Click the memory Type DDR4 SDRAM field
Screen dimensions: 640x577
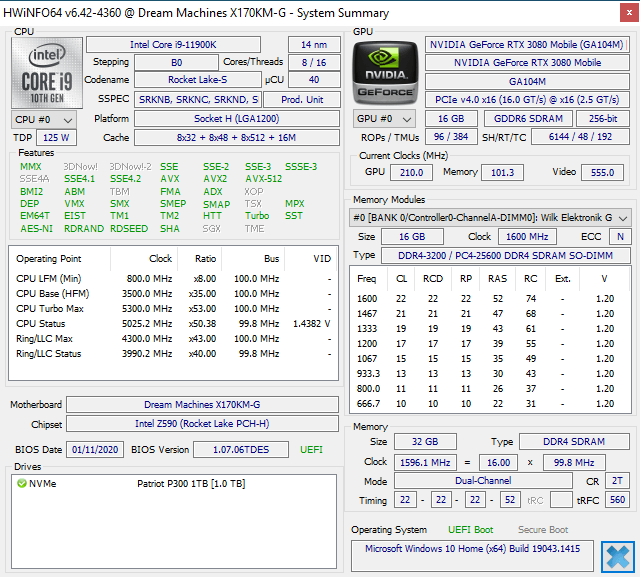tap(574, 442)
